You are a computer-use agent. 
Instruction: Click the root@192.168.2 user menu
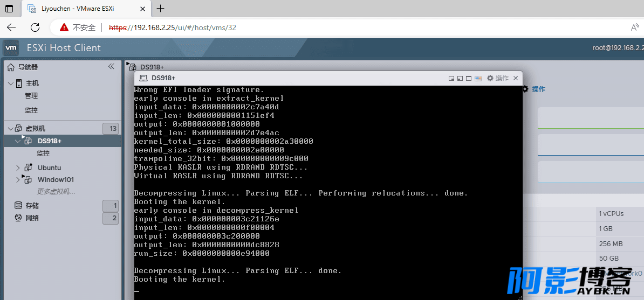pyautogui.click(x=618, y=47)
